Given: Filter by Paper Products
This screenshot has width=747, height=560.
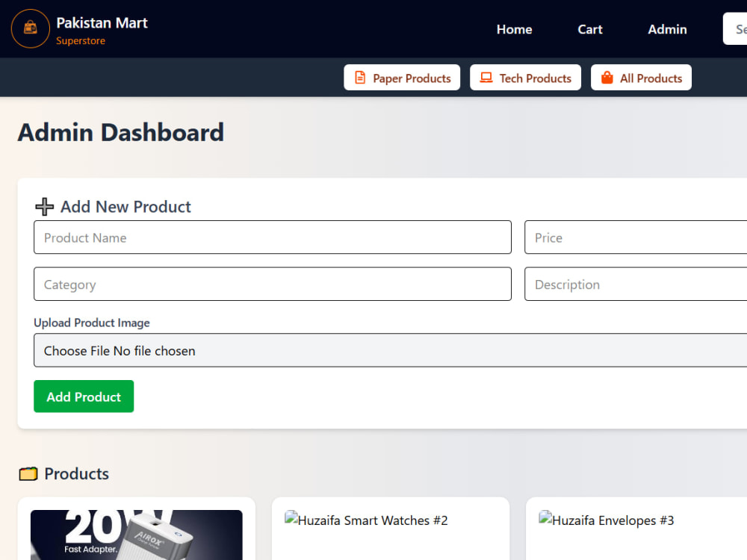Looking at the screenshot, I should [402, 78].
